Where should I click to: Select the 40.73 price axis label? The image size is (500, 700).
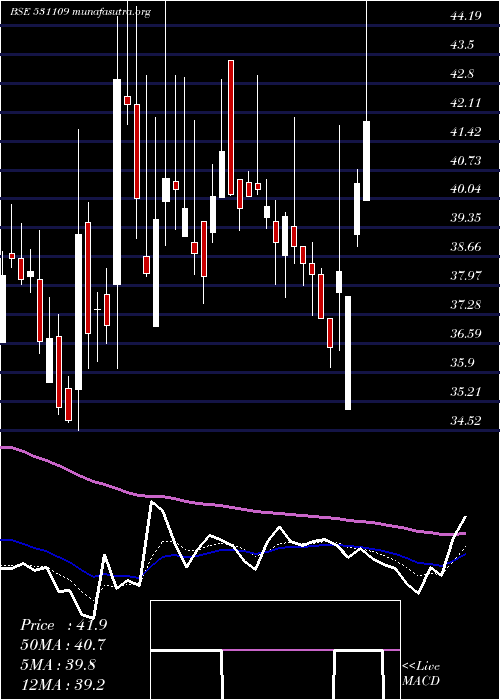[x=466, y=161]
